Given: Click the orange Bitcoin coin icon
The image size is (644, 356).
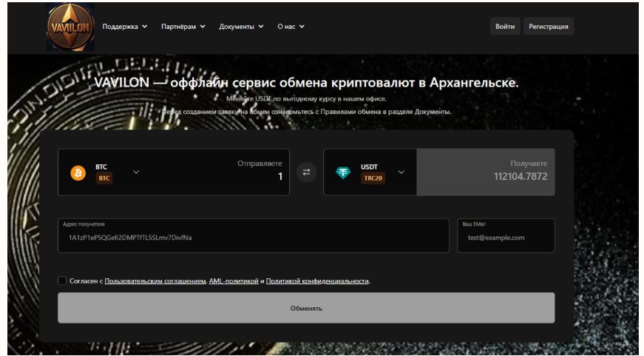Looking at the screenshot, I should point(78,172).
